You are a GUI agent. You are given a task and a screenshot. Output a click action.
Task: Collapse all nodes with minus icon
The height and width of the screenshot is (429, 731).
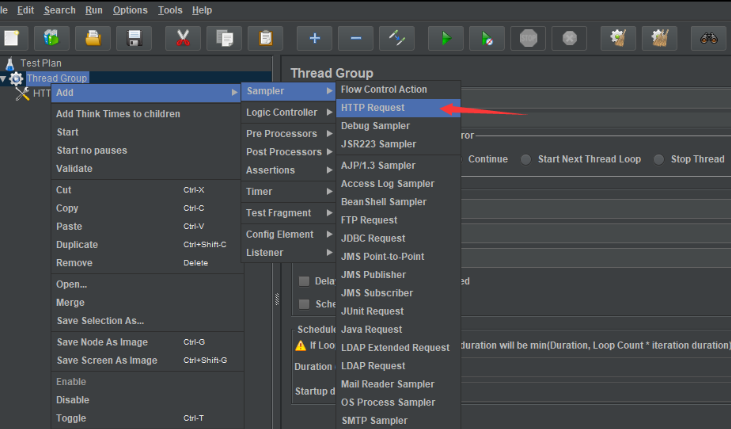[x=356, y=38]
